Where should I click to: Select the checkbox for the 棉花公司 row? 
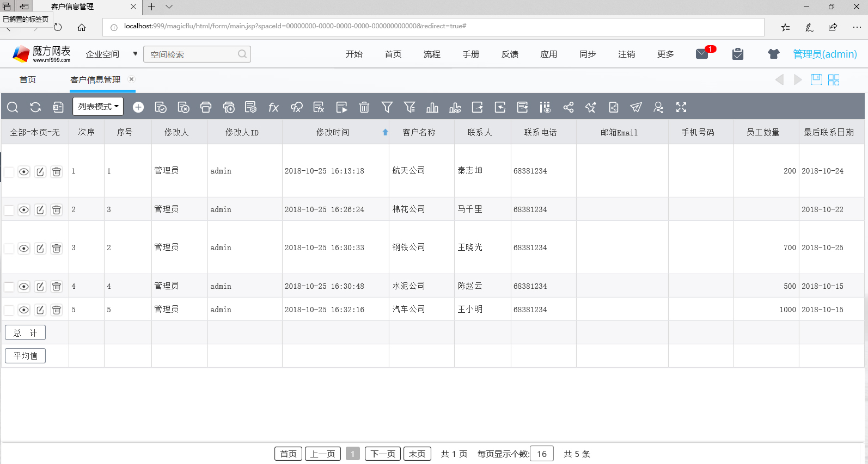pos(9,210)
